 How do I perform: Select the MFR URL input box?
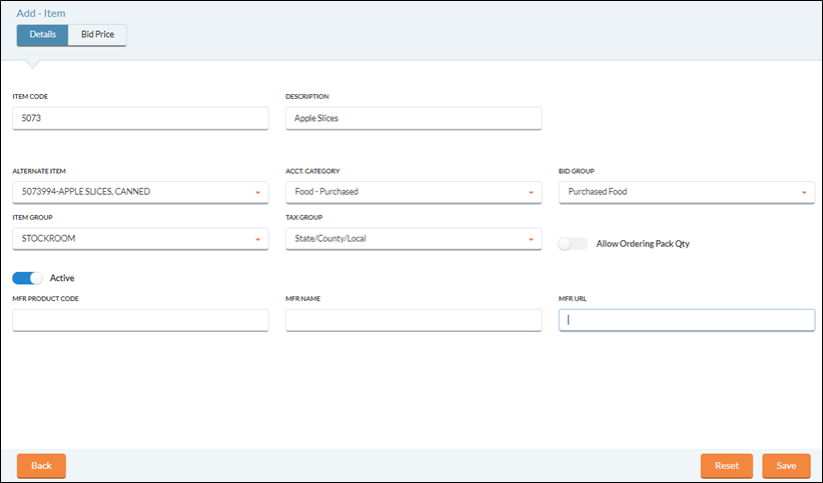click(687, 320)
